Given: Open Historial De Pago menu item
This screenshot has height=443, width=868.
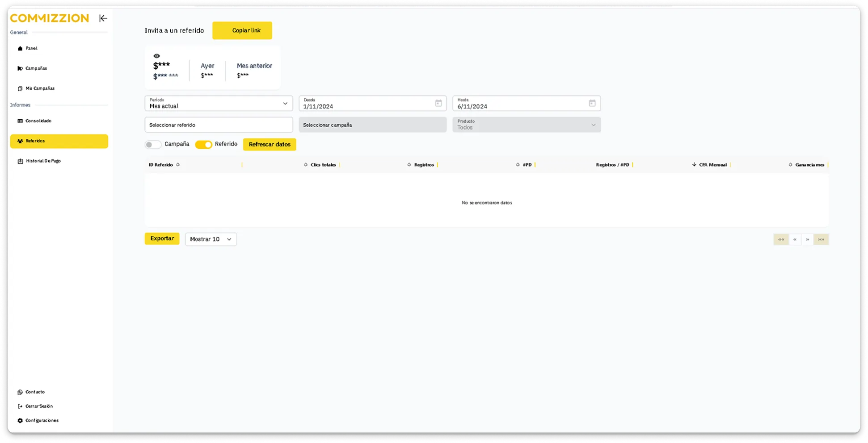Looking at the screenshot, I should tap(59, 161).
